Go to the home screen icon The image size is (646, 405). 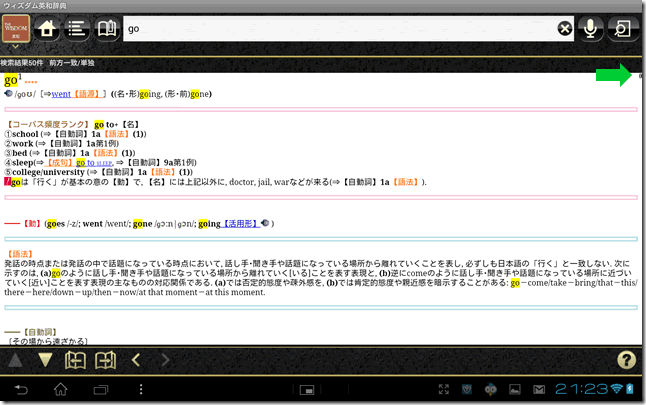45,28
